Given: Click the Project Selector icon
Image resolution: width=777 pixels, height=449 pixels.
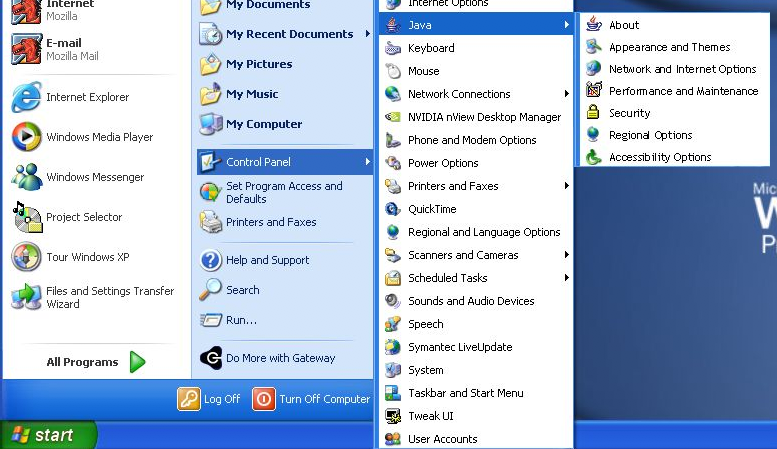Looking at the screenshot, I should pyautogui.click(x=27, y=217).
